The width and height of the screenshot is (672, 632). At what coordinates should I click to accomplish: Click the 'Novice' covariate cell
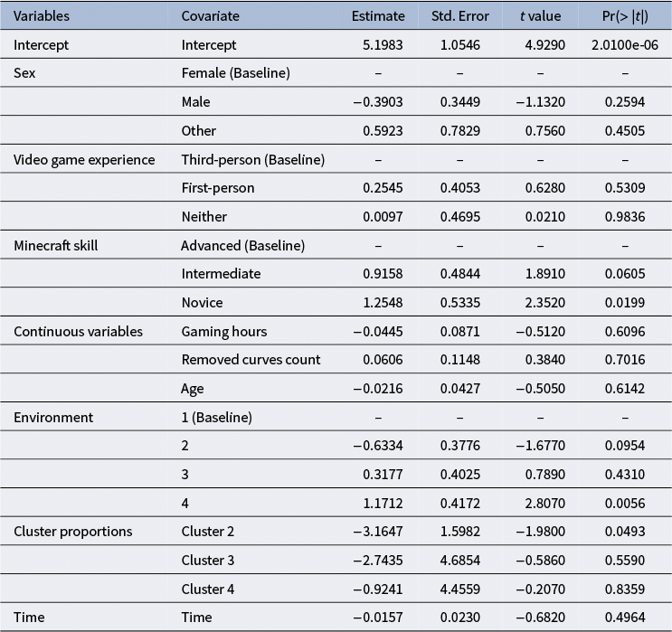click(x=202, y=303)
